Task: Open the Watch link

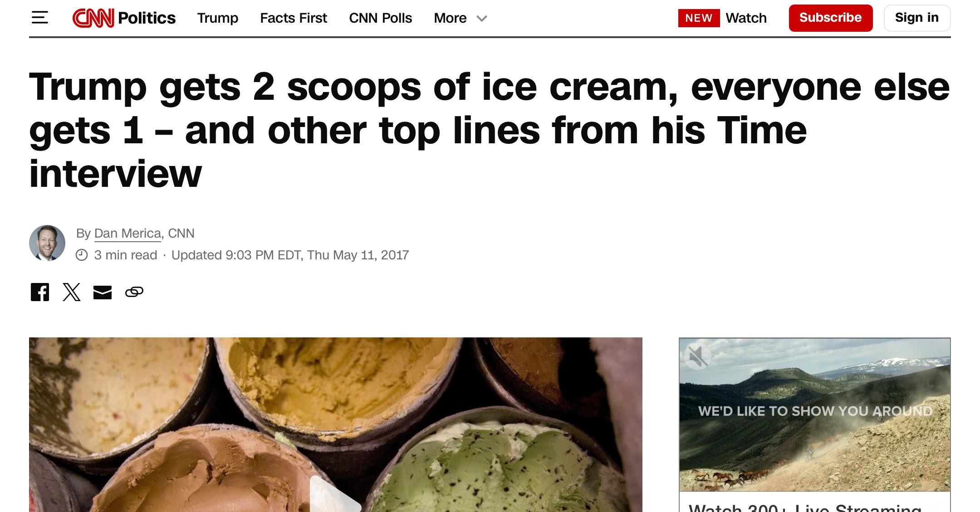Action: 746,18
